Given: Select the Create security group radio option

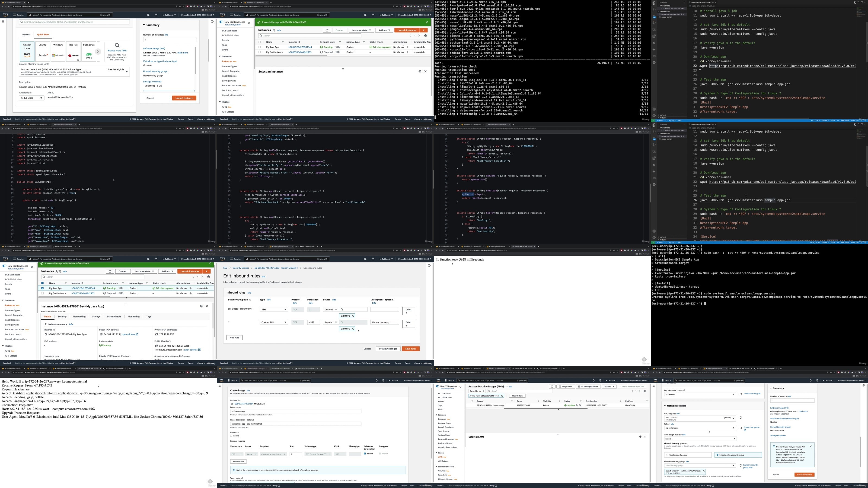Looking at the screenshot, I should [667, 455].
